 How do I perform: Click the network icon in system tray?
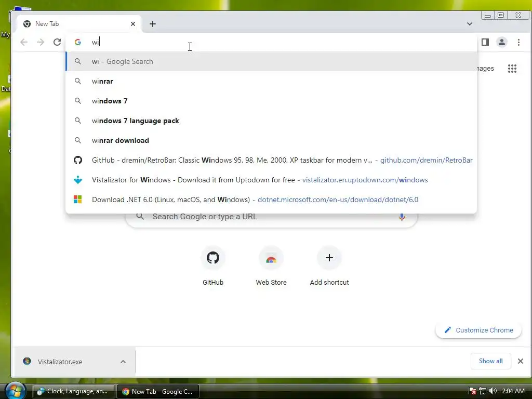[x=483, y=391]
